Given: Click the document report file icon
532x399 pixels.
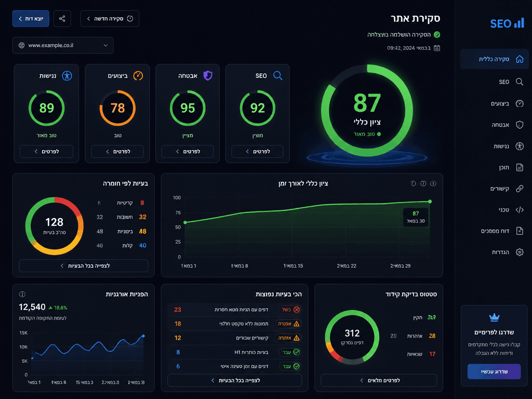Looking at the screenshot, I should point(520,231).
